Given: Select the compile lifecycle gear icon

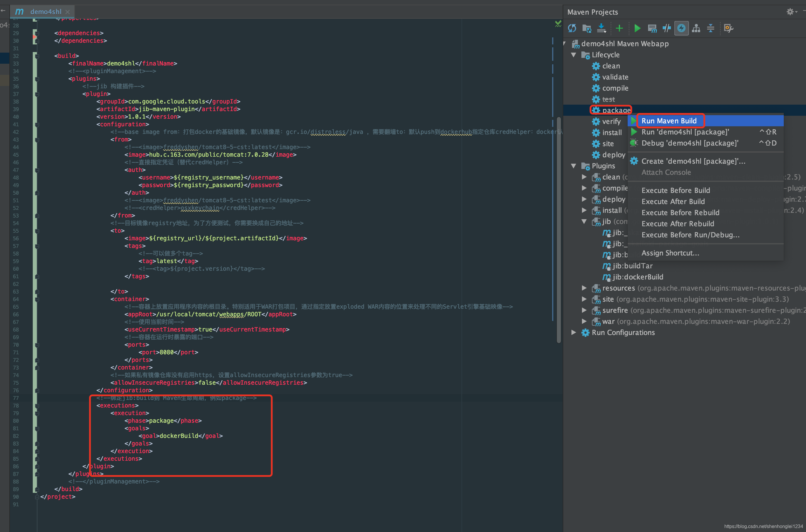Looking at the screenshot, I should (x=596, y=88).
